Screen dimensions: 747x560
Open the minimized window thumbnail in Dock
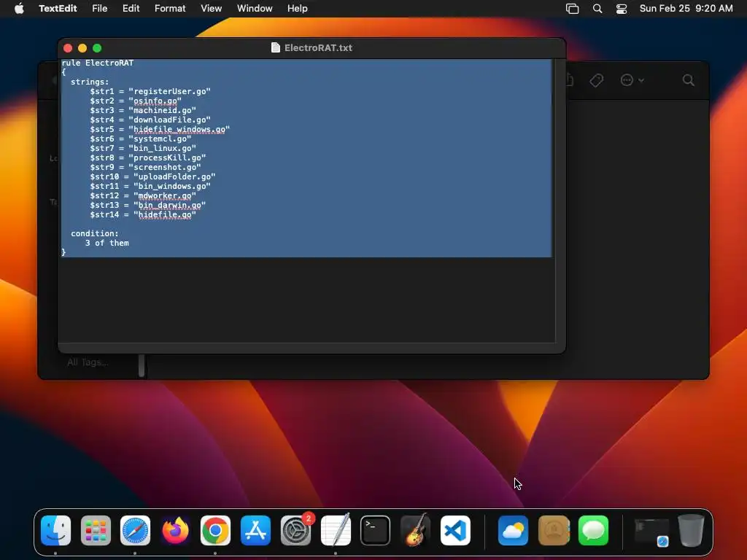[651, 532]
